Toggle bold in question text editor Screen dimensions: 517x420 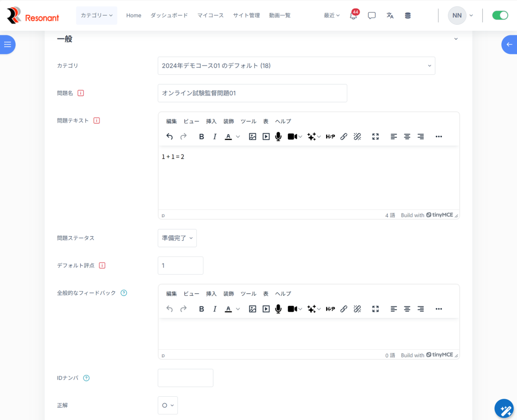pos(201,136)
